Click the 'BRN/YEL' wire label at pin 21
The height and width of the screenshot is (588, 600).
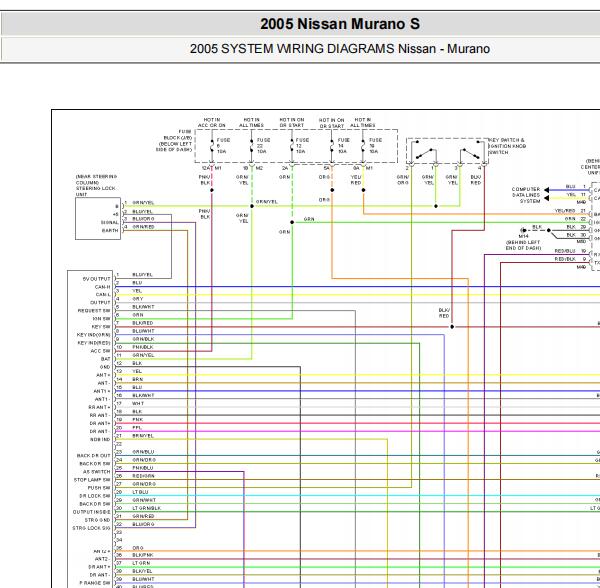coord(143,435)
